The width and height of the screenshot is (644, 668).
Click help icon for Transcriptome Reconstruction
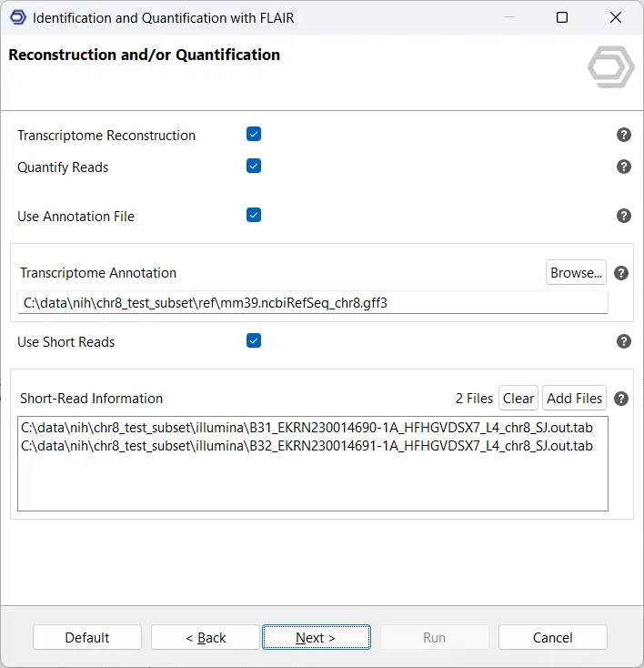pyautogui.click(x=624, y=135)
